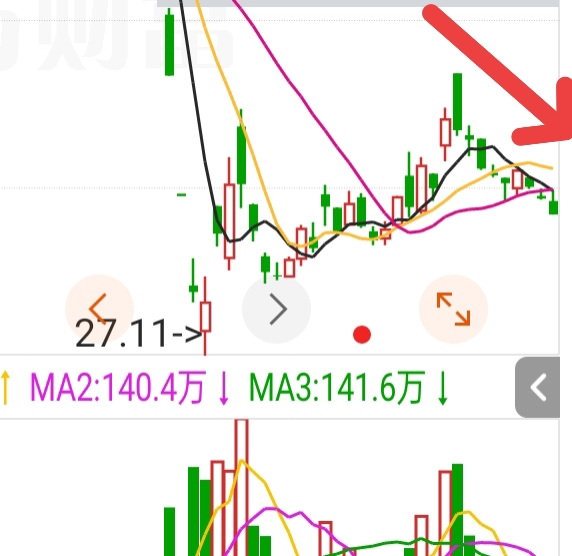
Task: Go to next chart with right chevron
Action: click(277, 309)
